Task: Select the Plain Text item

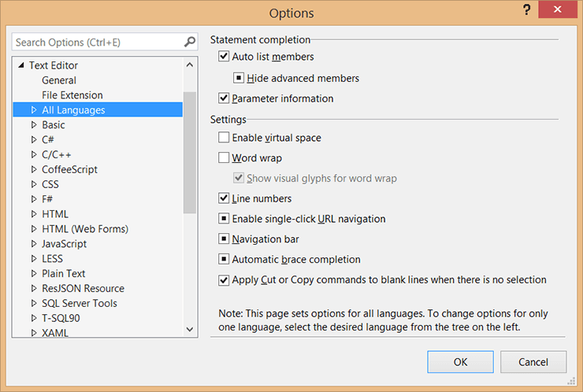Action: 63,273
